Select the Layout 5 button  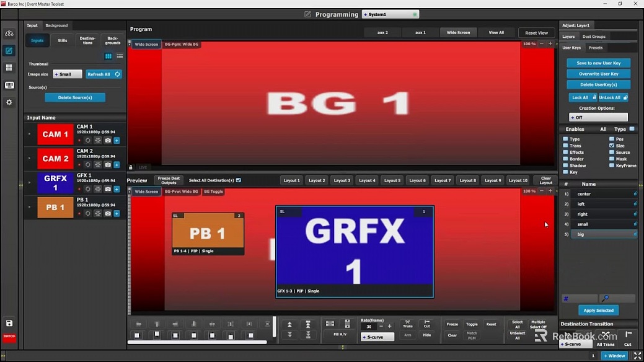[392, 180]
